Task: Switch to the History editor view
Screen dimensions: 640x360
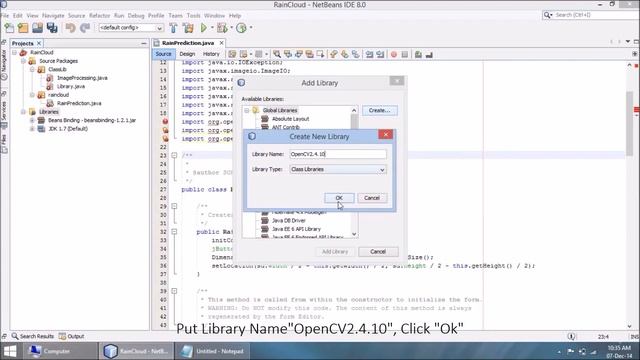Action: pos(211,54)
